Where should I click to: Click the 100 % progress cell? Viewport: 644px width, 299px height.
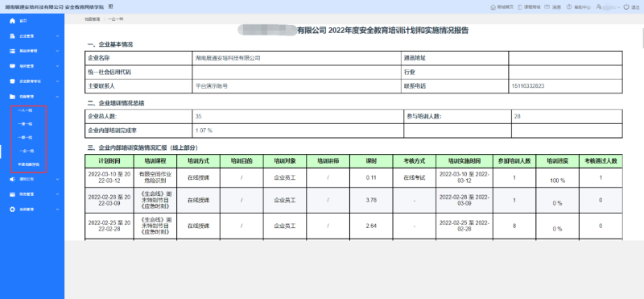pos(557,181)
